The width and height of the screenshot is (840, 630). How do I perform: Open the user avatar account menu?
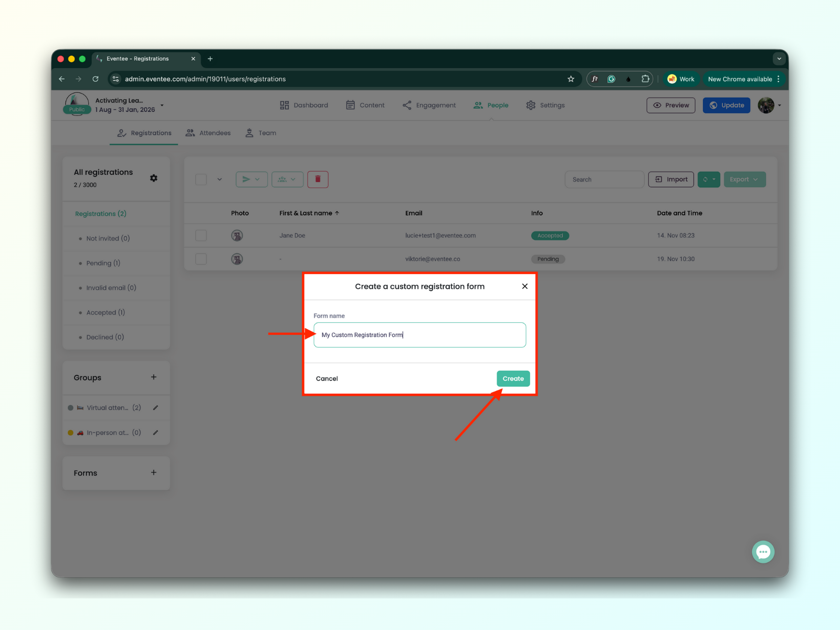click(x=766, y=106)
